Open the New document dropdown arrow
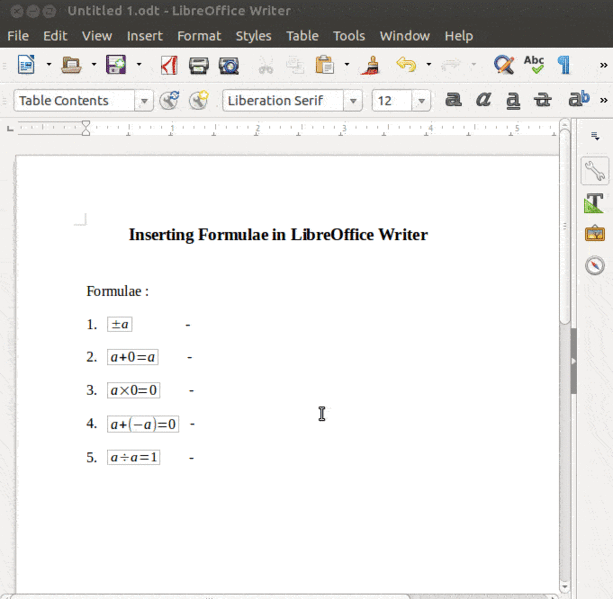The image size is (613, 599). pos(49,65)
